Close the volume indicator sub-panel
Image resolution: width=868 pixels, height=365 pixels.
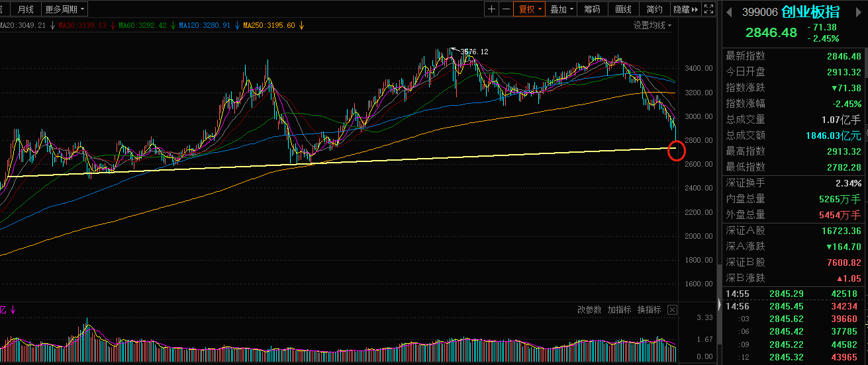pyautogui.click(x=672, y=309)
